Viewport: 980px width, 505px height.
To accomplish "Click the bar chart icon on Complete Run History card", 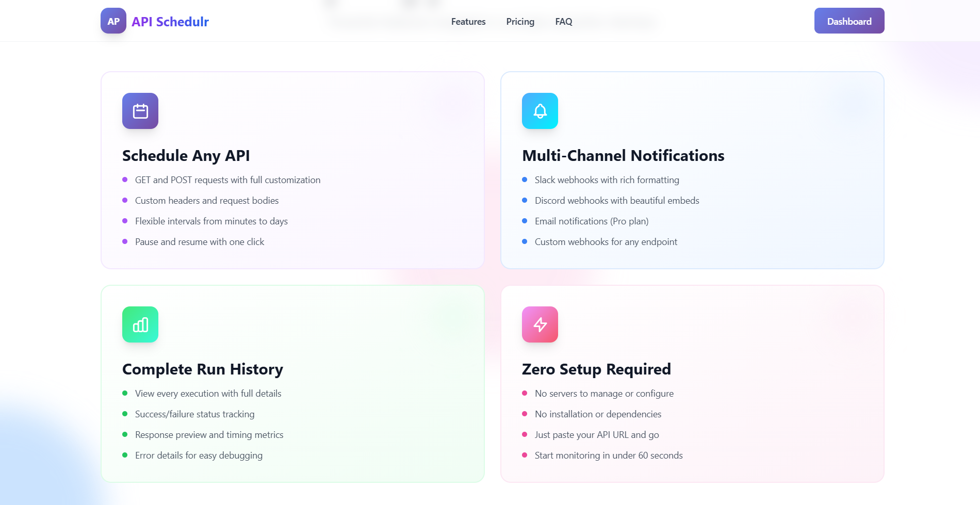I will pyautogui.click(x=140, y=324).
